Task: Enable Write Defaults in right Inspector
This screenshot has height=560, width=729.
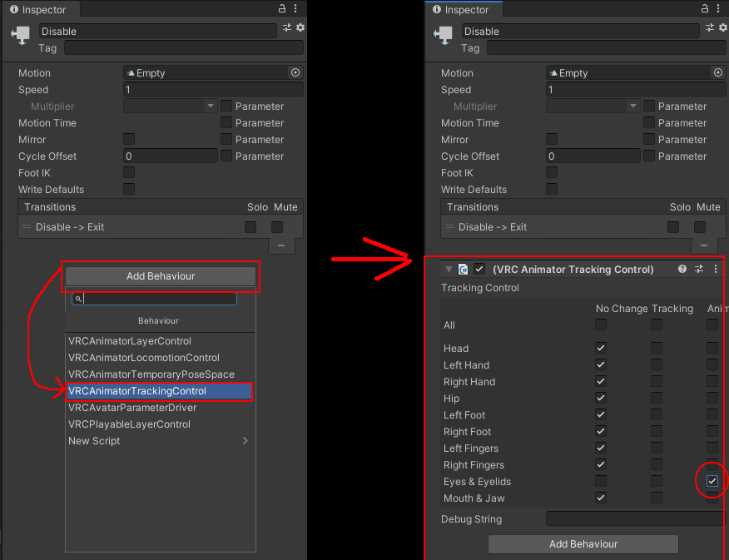Action: pos(552,189)
